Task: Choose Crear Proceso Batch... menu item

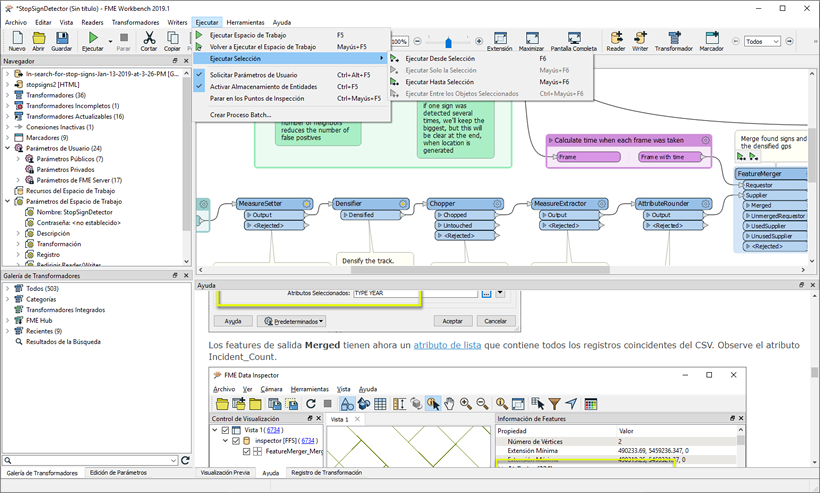Action: tap(292, 114)
